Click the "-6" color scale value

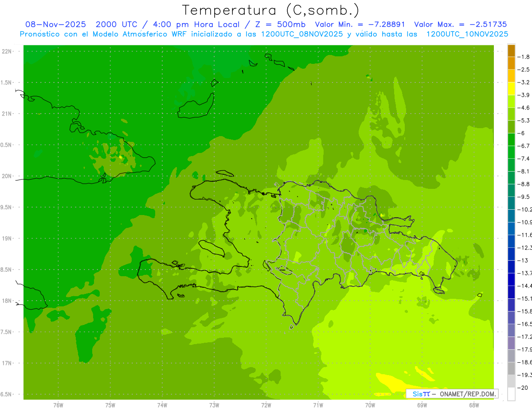click(x=522, y=133)
